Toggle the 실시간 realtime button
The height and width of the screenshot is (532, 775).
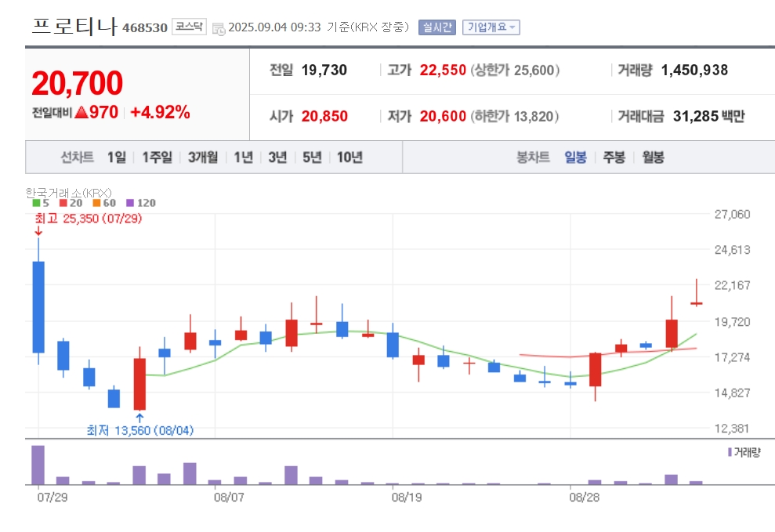point(437,27)
